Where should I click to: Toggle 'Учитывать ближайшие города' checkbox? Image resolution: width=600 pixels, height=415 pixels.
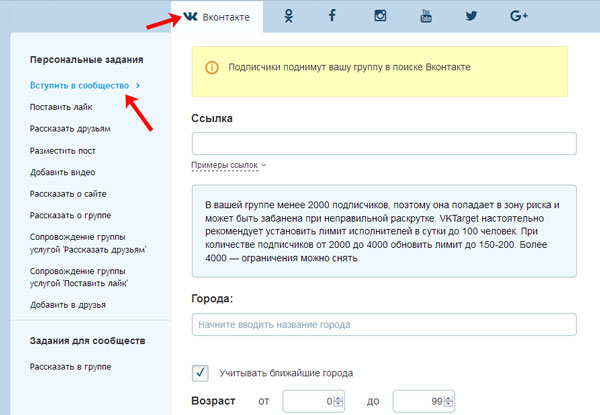pos(201,373)
